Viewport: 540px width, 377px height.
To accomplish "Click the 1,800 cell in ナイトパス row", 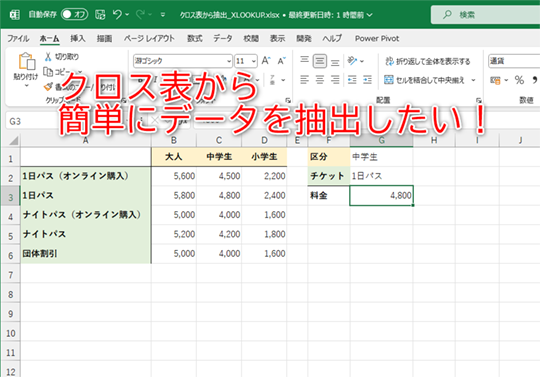I will 264,234.
